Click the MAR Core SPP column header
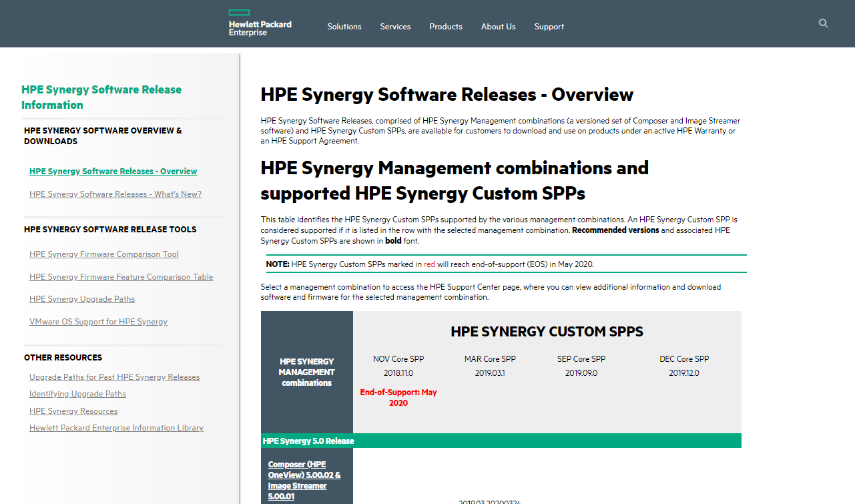Image resolution: width=855 pixels, height=504 pixels. (490, 359)
